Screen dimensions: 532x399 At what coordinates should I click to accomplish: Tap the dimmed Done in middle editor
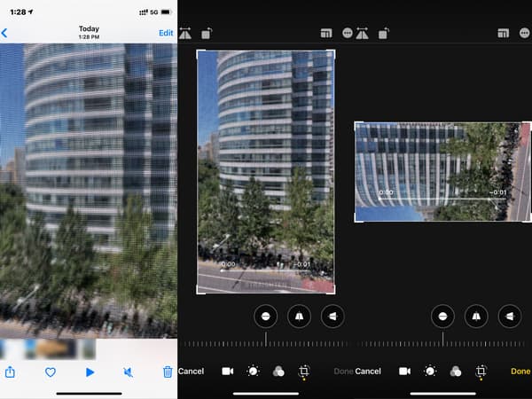pos(344,372)
